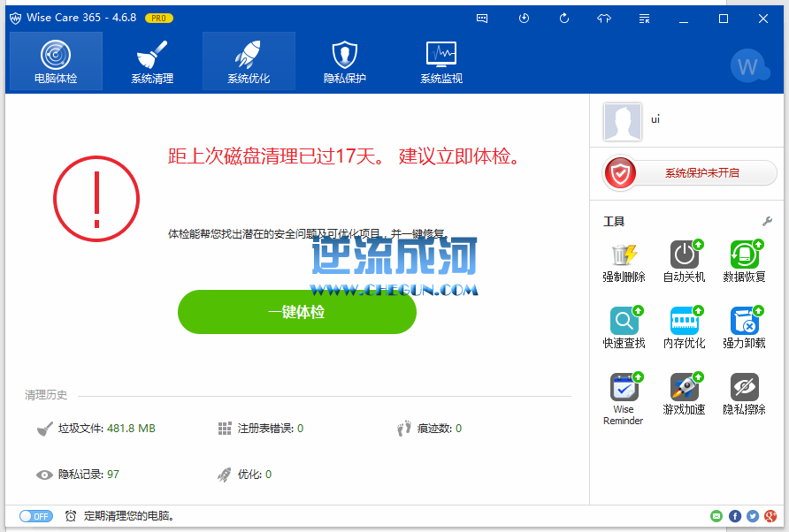
Task: Start the 一键体检 checkup
Action: 297,312
